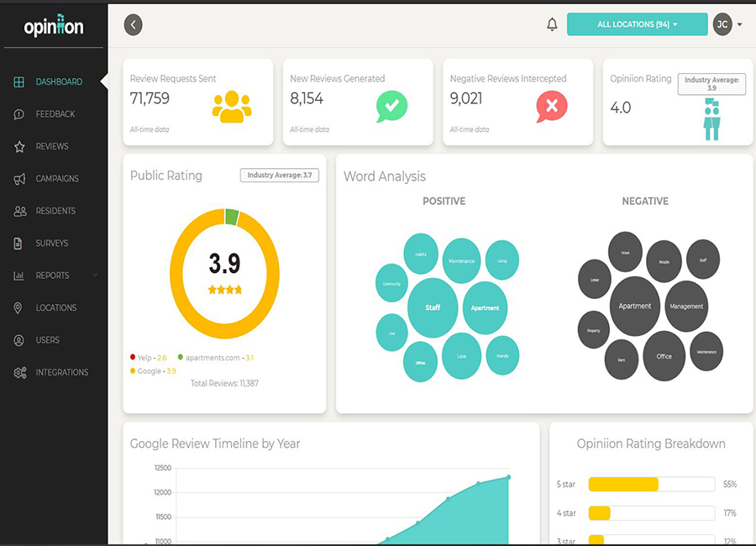Open the Residents menu item
This screenshot has height=546, width=756.
tap(55, 211)
